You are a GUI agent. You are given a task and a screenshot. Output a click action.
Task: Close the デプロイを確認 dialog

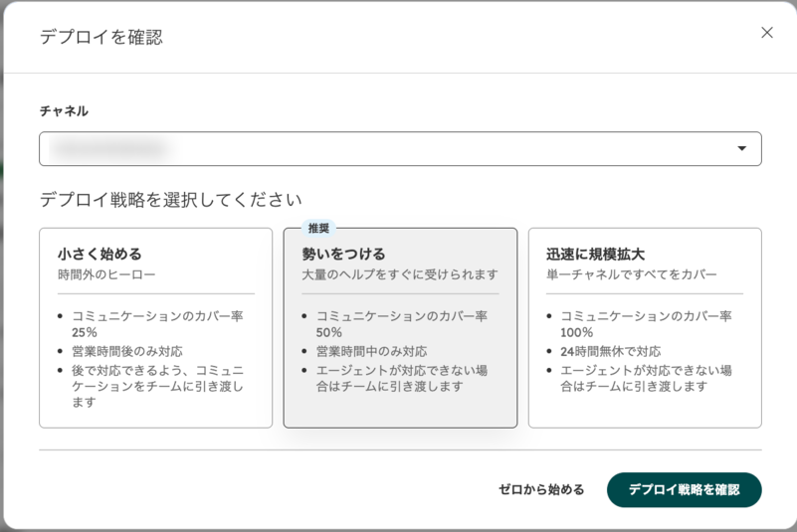click(767, 33)
